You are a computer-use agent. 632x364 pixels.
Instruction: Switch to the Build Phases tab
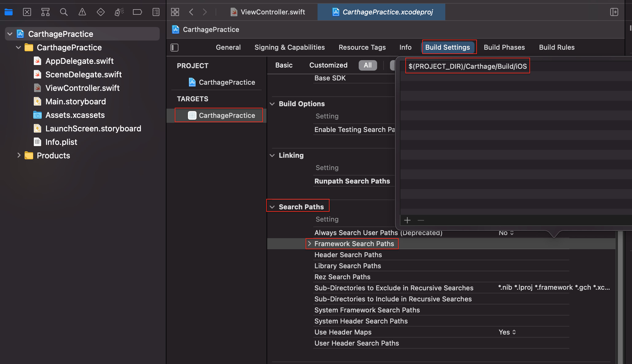tap(504, 47)
